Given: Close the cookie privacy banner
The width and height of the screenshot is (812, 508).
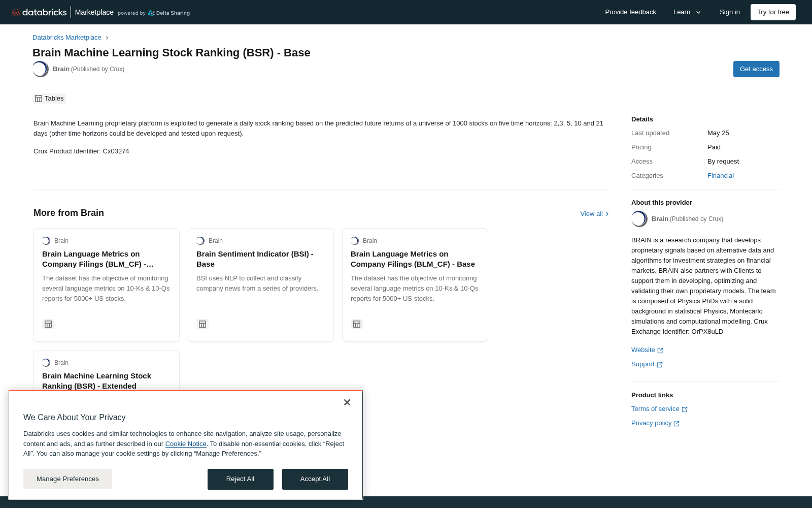Looking at the screenshot, I should (x=347, y=402).
